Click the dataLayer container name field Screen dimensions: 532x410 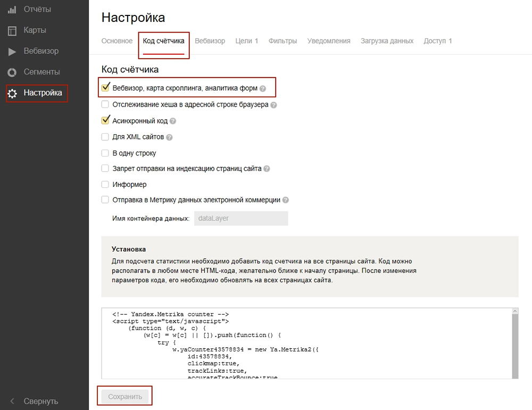click(x=241, y=218)
